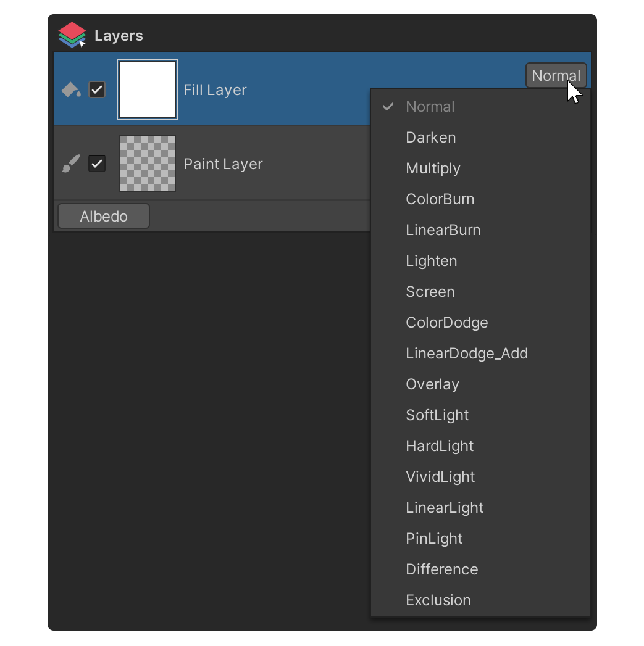Choose the PinLight blend mode
644x646 pixels.
480,539
